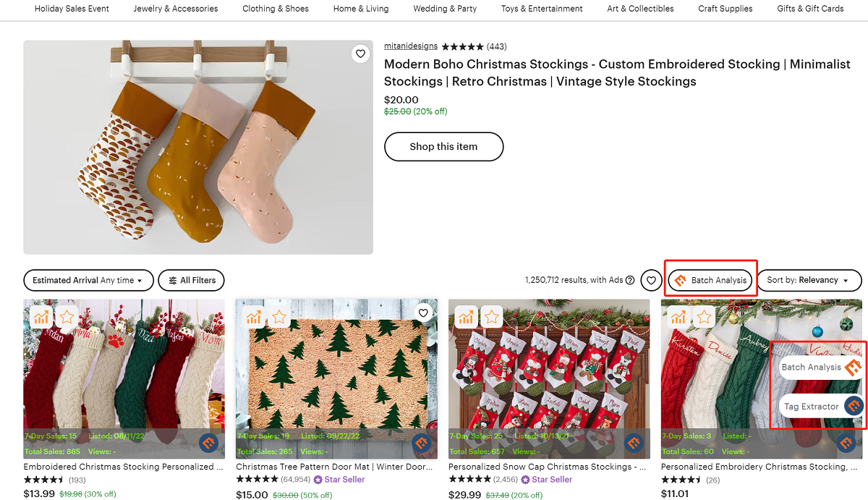Open the Toys & Entertainment menu
868x500 pixels.
[x=541, y=9]
